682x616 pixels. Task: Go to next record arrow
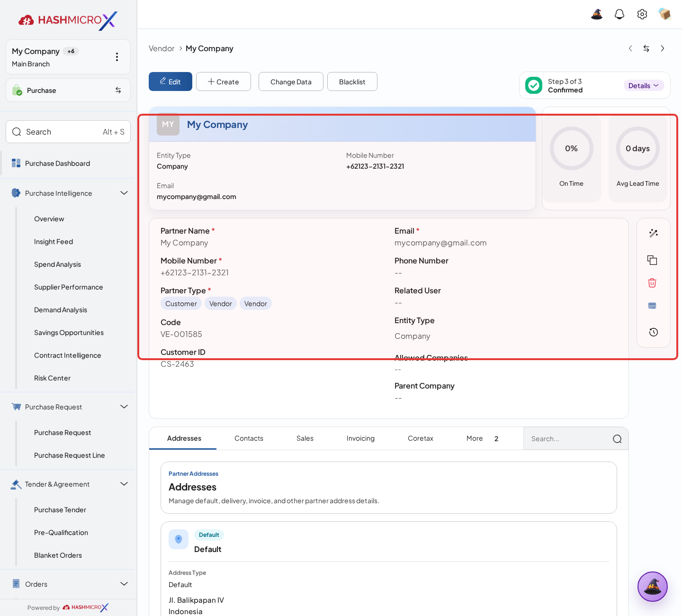click(663, 48)
